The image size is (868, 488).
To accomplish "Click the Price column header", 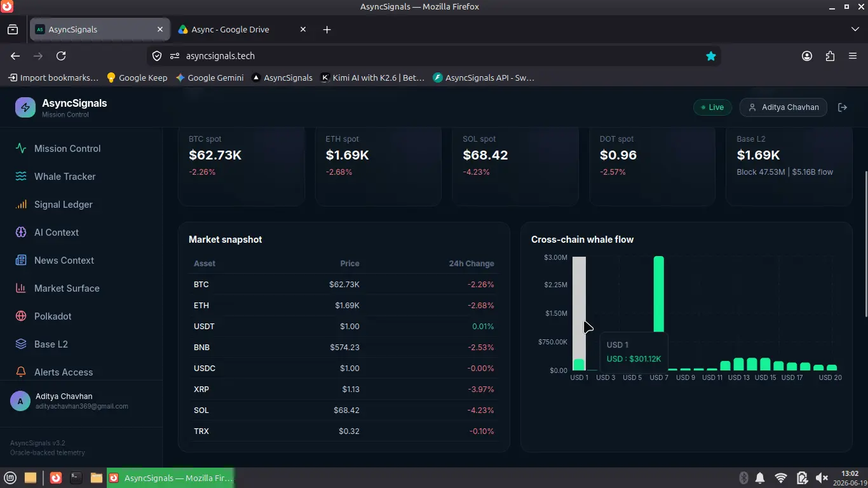I will (349, 264).
